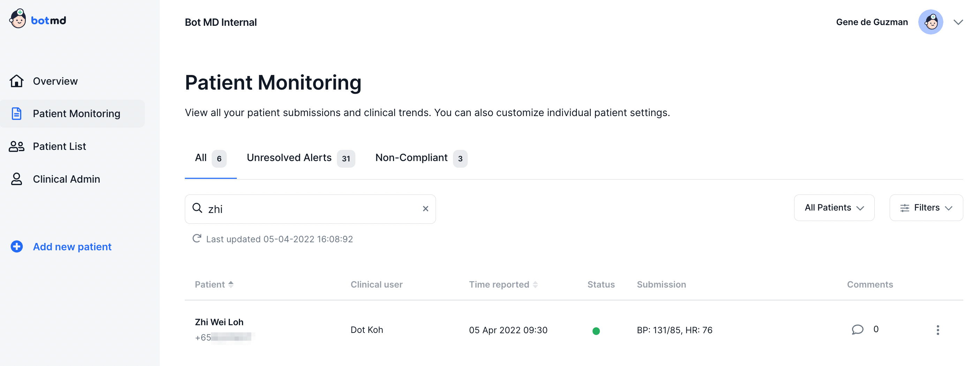Screen dimensions: 980x366
Task: Expand user account chevron menu
Action: tap(958, 22)
